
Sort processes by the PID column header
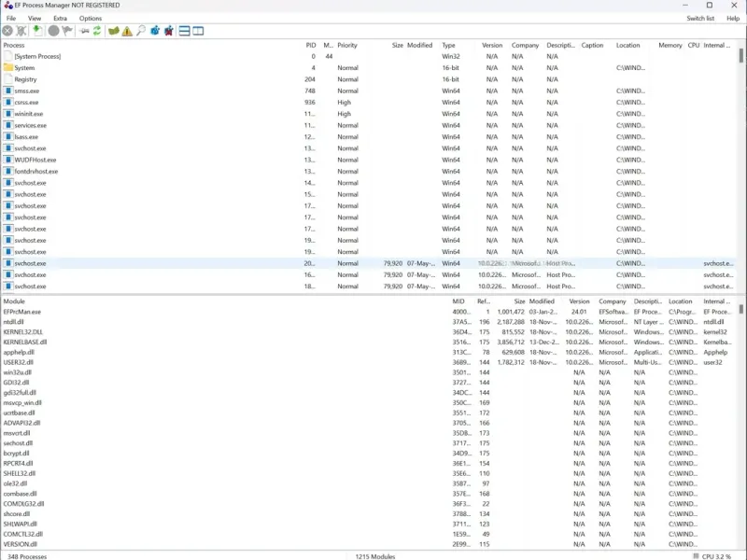pyautogui.click(x=311, y=45)
